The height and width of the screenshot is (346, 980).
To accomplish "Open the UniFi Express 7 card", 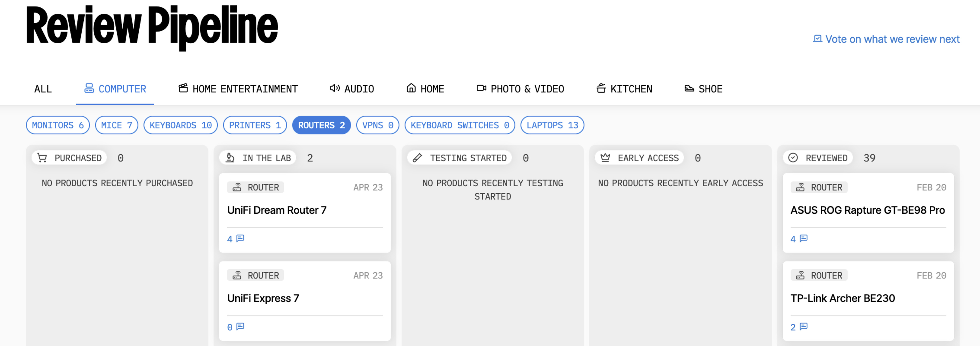I will (305, 301).
